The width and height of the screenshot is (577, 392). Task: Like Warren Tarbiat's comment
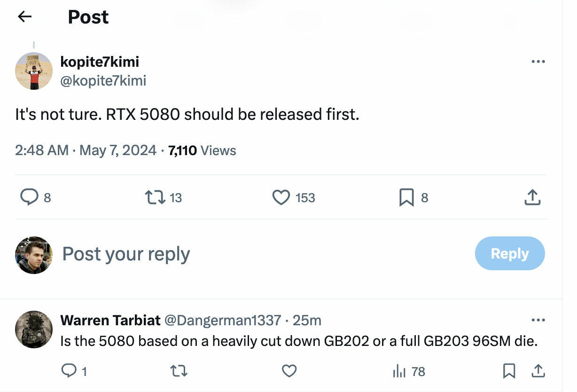click(289, 371)
